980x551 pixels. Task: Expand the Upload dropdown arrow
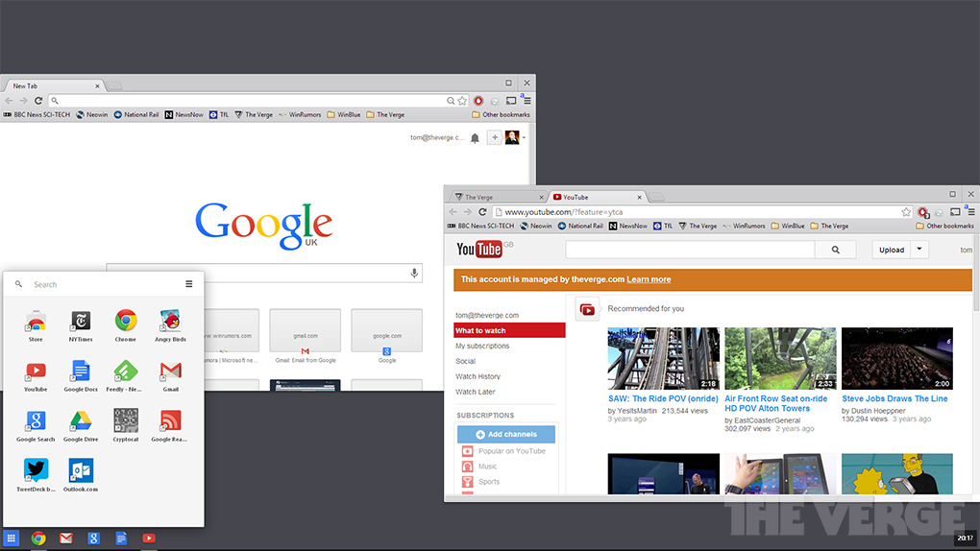919,250
